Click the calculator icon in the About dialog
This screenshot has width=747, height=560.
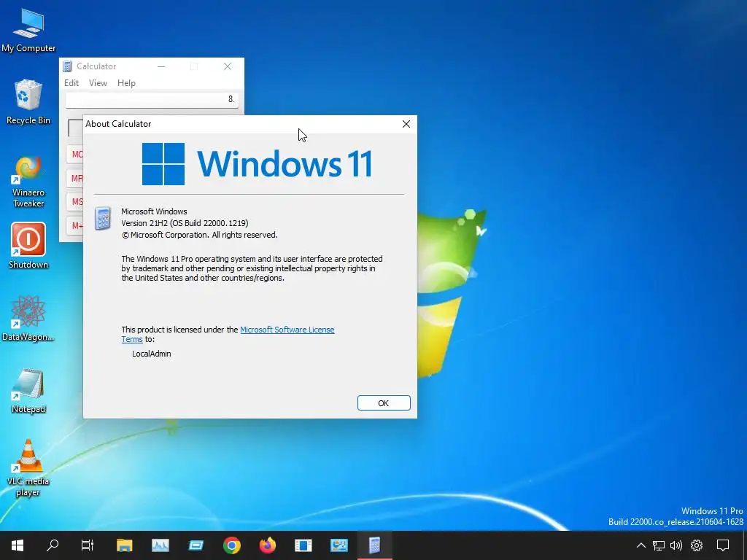(103, 219)
